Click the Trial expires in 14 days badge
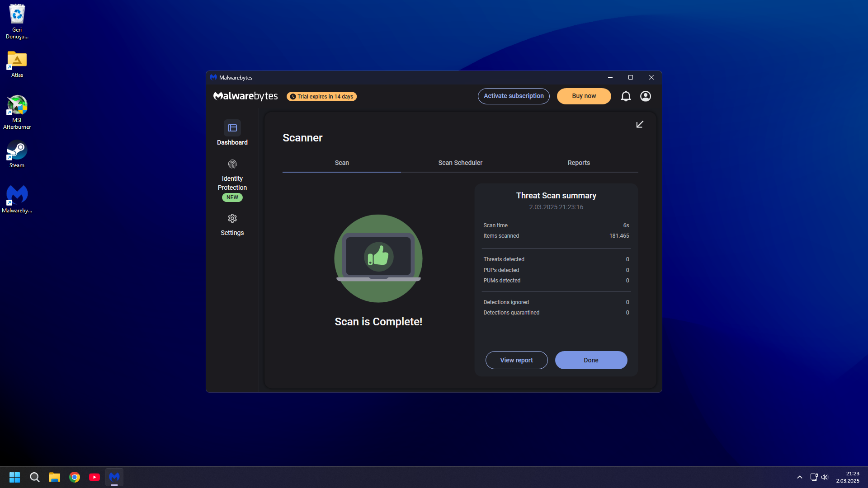Screen dimensions: 868x488 point(321,97)
